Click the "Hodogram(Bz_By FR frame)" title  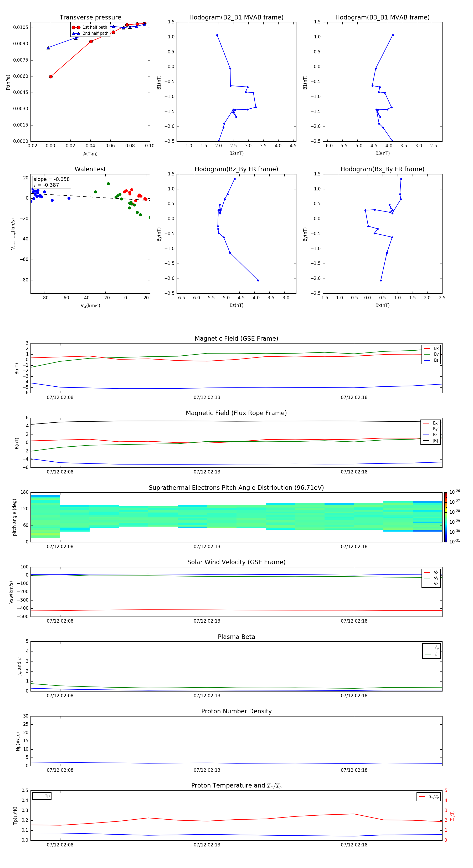[236, 169]
